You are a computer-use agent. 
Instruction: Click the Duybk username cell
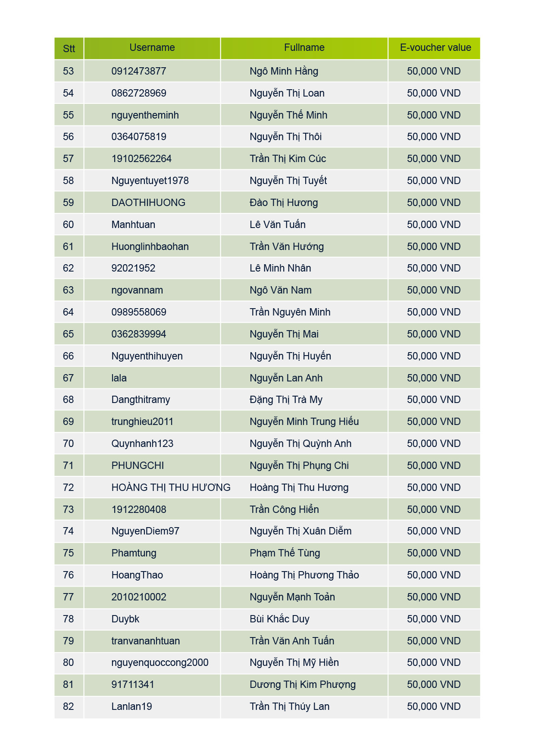pyautogui.click(x=125, y=619)
